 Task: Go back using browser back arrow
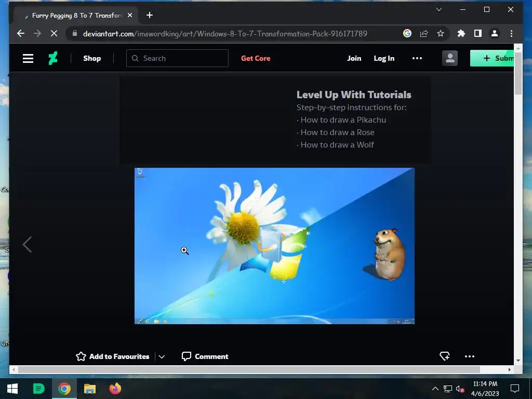21,34
